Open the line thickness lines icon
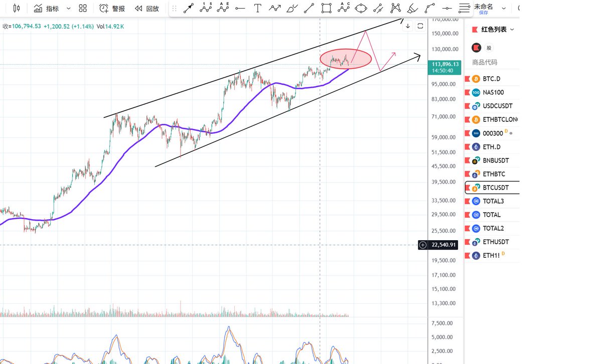602x364 pixels. point(465,8)
